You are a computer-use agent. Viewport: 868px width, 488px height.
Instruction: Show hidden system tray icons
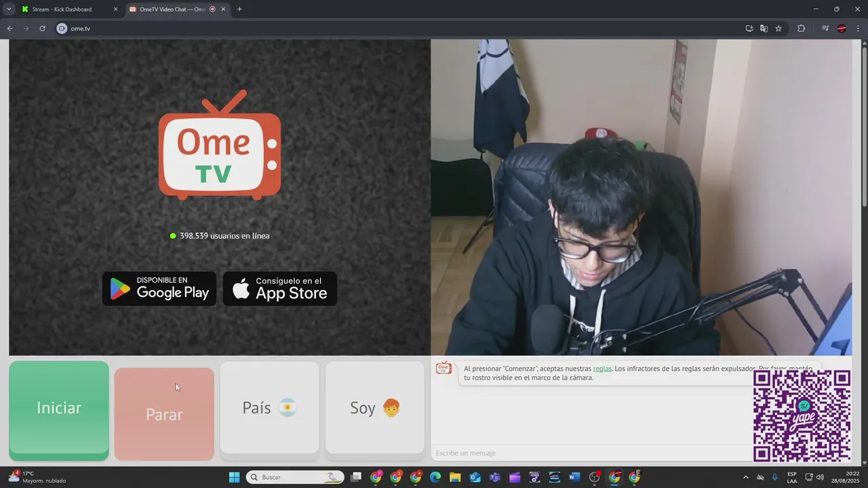point(746,477)
